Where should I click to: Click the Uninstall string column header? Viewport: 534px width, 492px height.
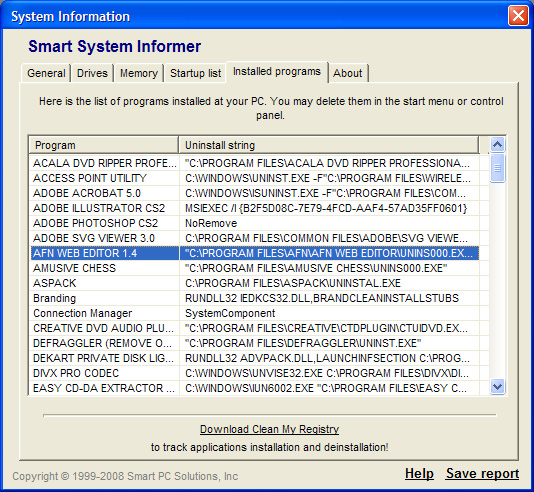point(329,145)
